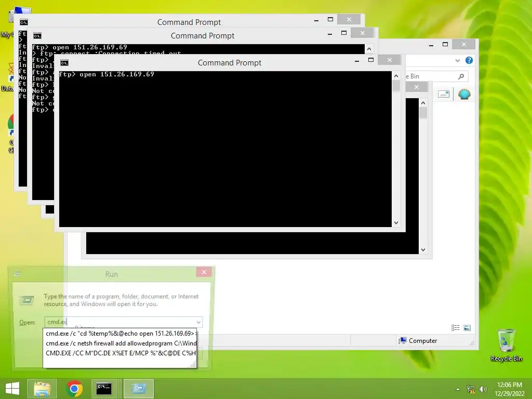Open the clock showing 12:06 PM

click(x=509, y=385)
